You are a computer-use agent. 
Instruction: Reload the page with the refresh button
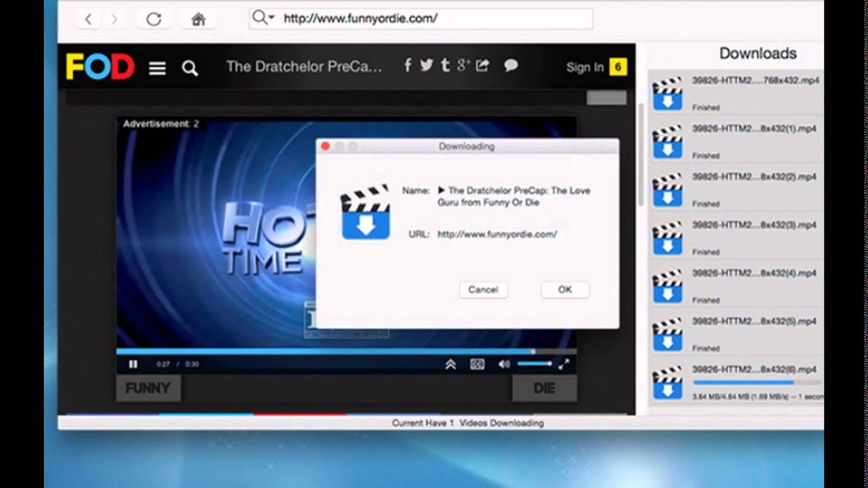[154, 19]
